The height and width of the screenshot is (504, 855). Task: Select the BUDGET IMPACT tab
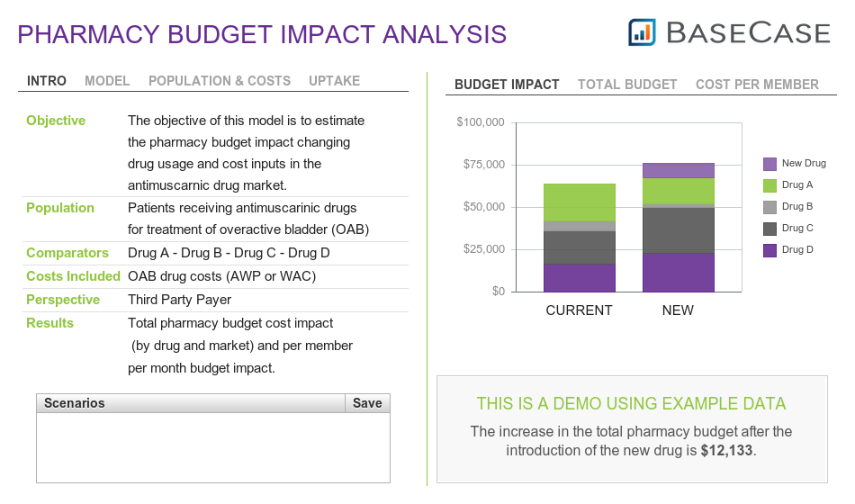click(x=507, y=85)
